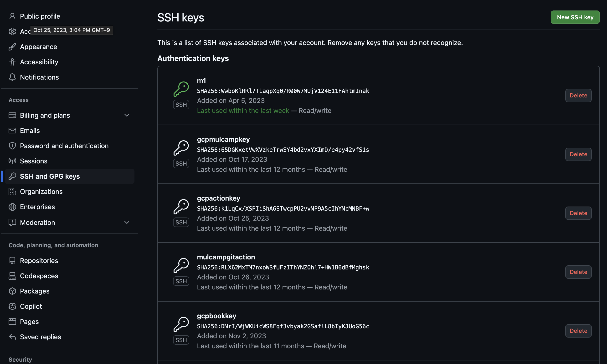Click the m1 SHA256 fingerprint text
607x364 pixels.
(283, 91)
